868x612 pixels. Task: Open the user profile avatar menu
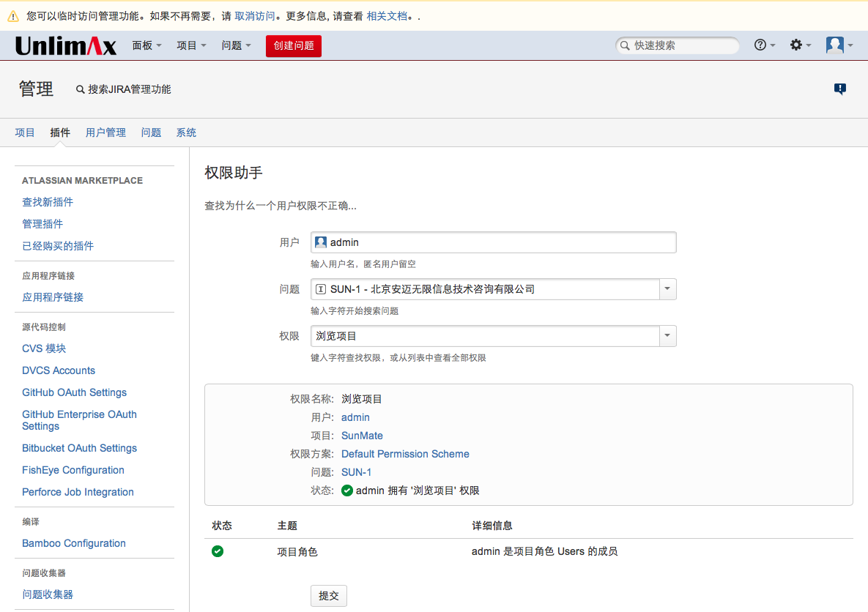click(x=835, y=45)
